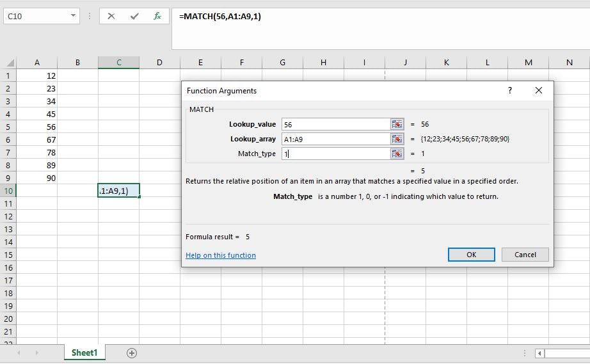Select cell A8 containing 89

tap(37, 166)
